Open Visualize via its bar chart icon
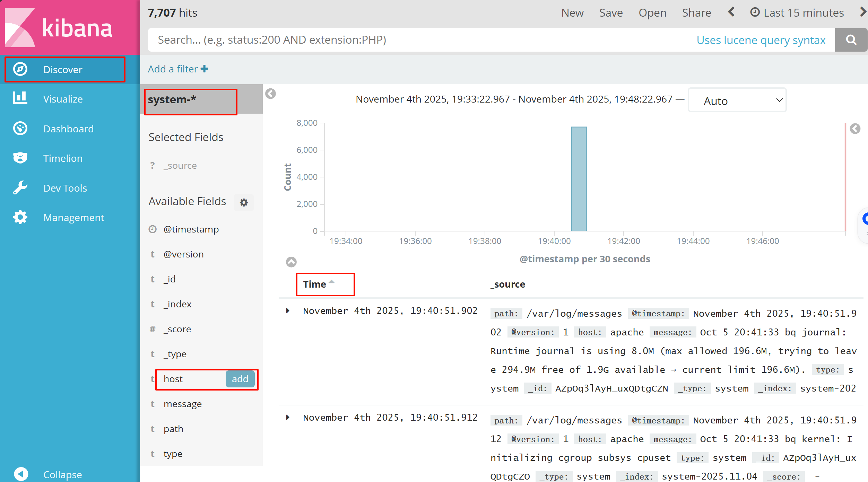The height and width of the screenshot is (482, 868). (20, 98)
